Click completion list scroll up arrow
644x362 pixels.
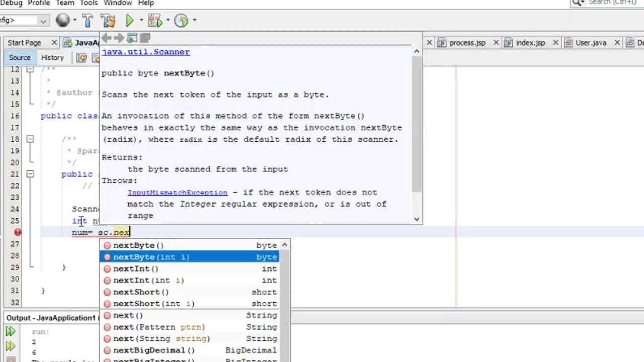coord(285,245)
